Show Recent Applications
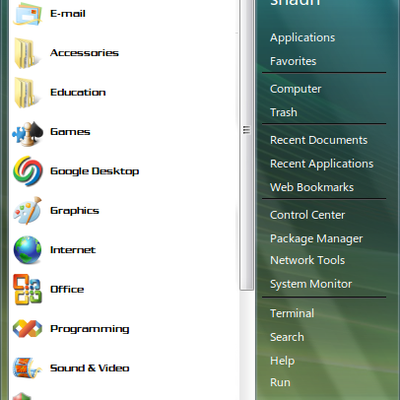The image size is (400, 400). 322,164
